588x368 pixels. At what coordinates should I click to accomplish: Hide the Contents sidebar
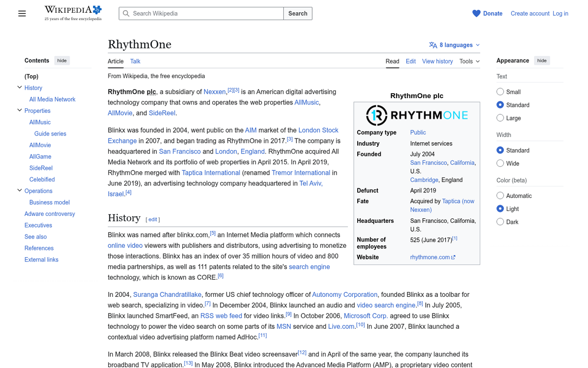pyautogui.click(x=62, y=60)
